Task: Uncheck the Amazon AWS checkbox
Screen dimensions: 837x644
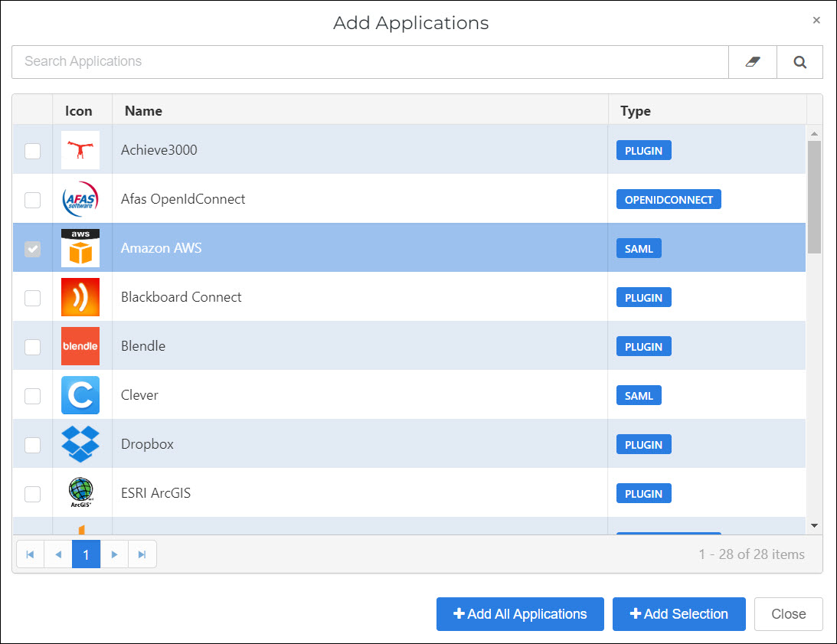Action: click(x=33, y=249)
